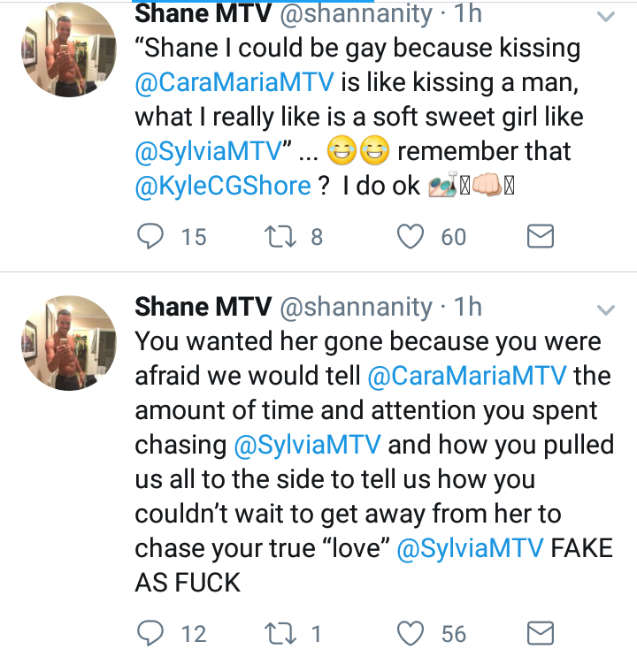Open @SylviaMTV mention after the word chasing

point(307,445)
